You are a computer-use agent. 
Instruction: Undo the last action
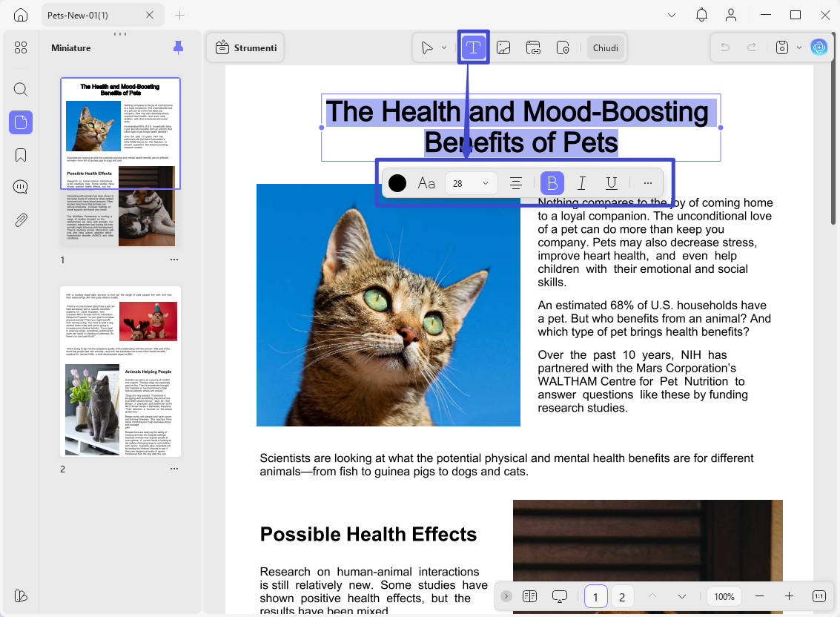(725, 47)
